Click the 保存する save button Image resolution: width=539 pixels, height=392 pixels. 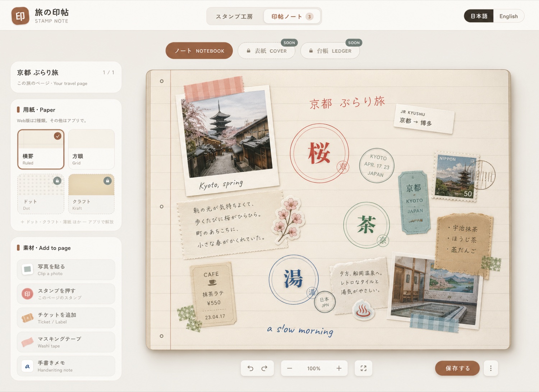(457, 368)
